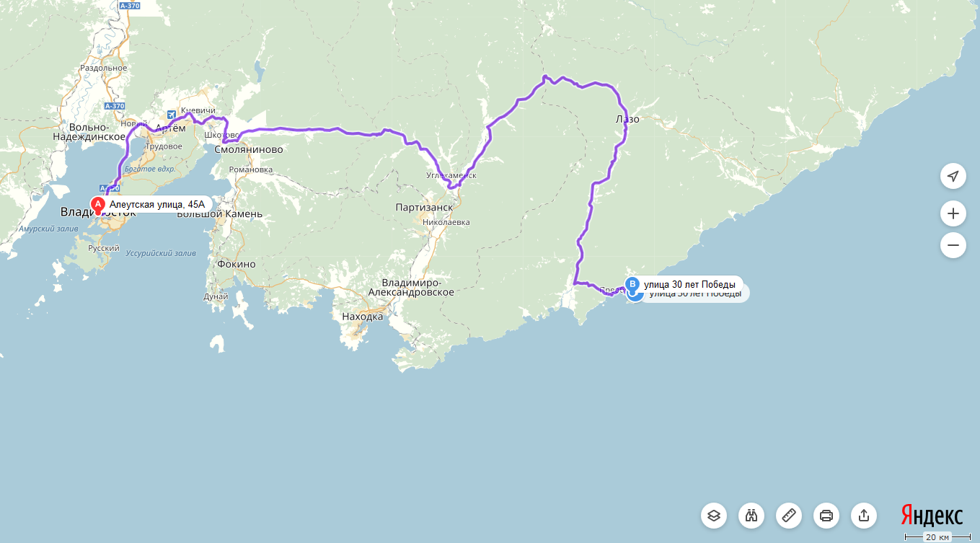Click the red route start marker A
The height and width of the screenshot is (543, 980).
click(98, 205)
